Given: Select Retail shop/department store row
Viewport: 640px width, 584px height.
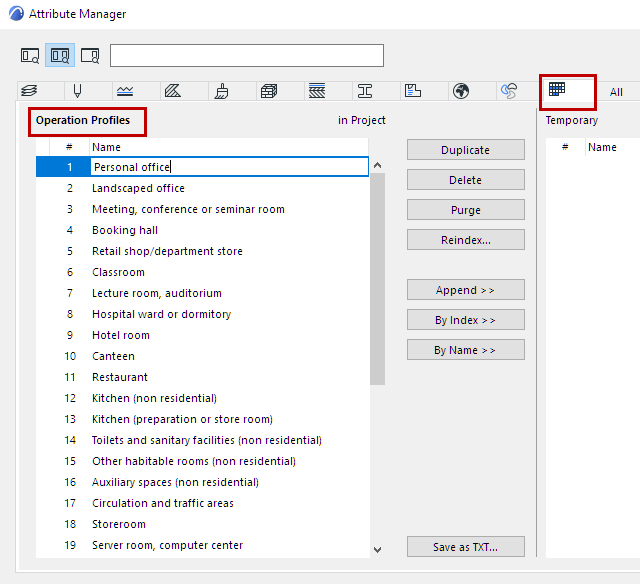Looking at the screenshot, I should point(202,251).
